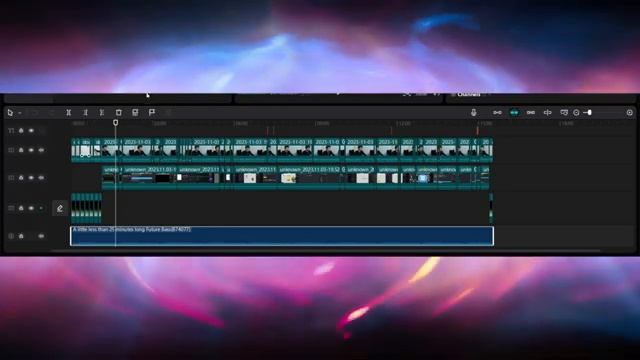The height and width of the screenshot is (360, 640).
Task: Zoom out the timeline with minus icon
Action: pyautogui.click(x=576, y=113)
